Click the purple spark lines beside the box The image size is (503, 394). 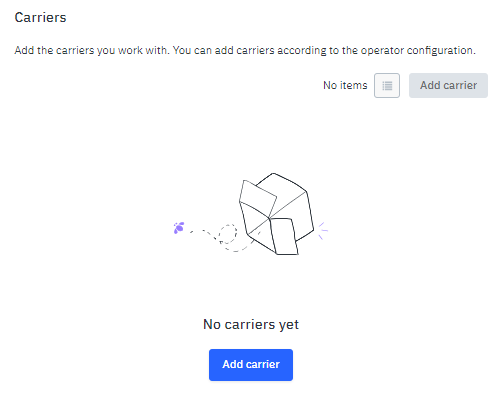pyautogui.click(x=322, y=230)
